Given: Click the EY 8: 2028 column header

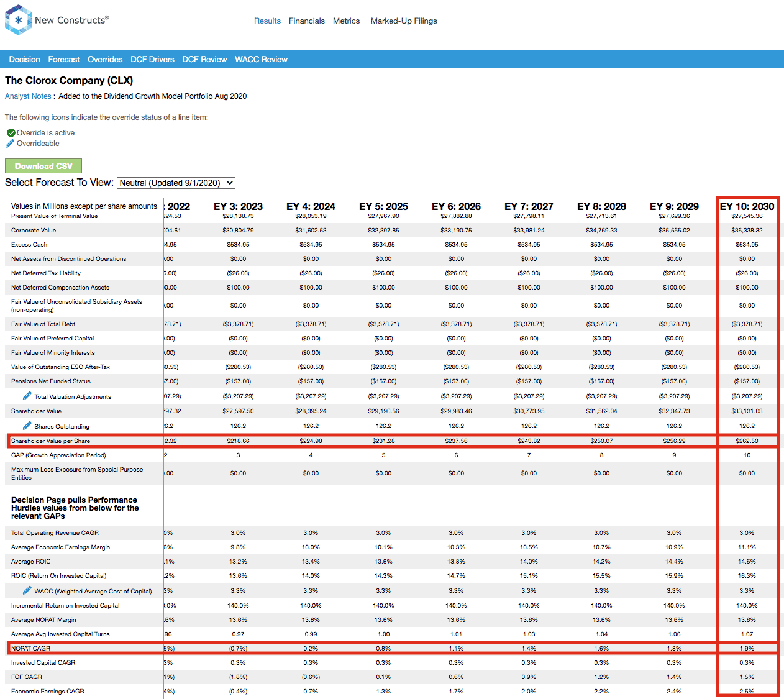Looking at the screenshot, I should (601, 206).
